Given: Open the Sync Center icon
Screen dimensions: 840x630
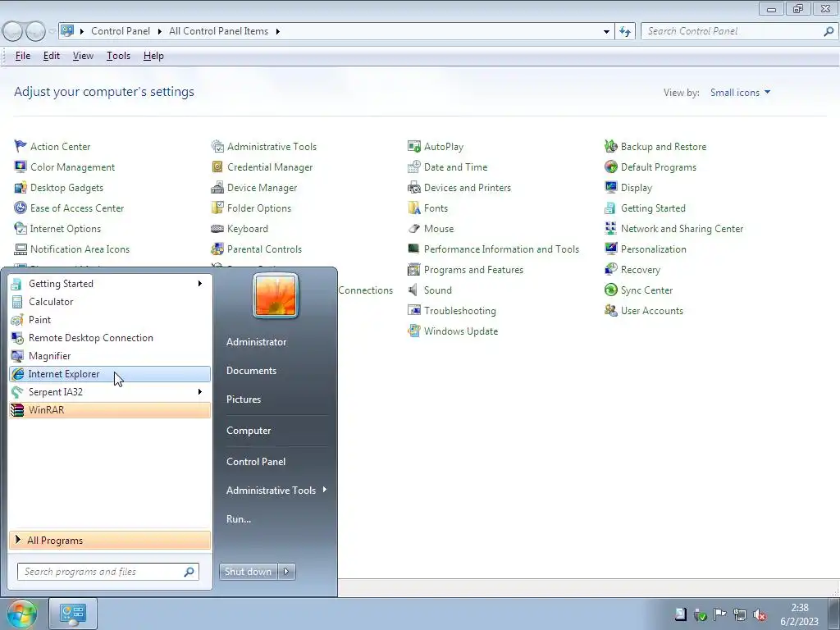Looking at the screenshot, I should click(x=610, y=290).
